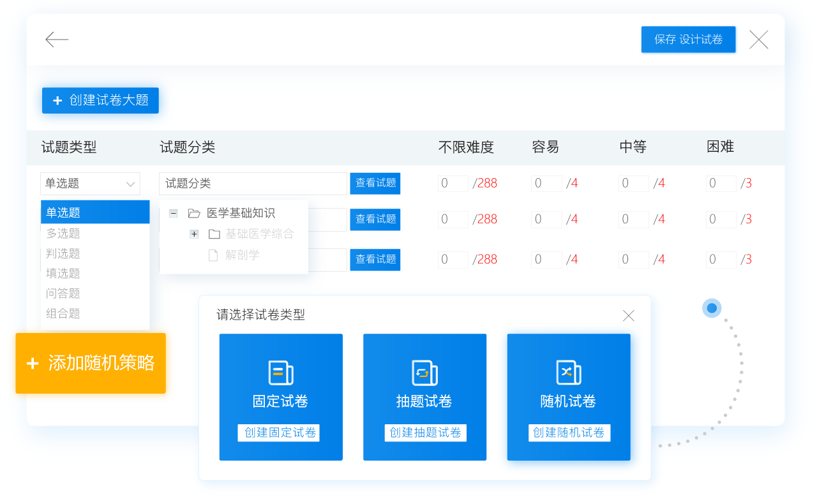Select 问答题 from the type list
Screen dimensions: 817x504
(x=63, y=293)
